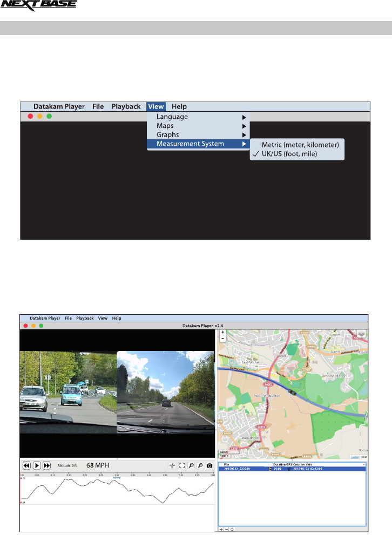Click the refresh icon under the file list
392x535 pixels.
pos(232,529)
